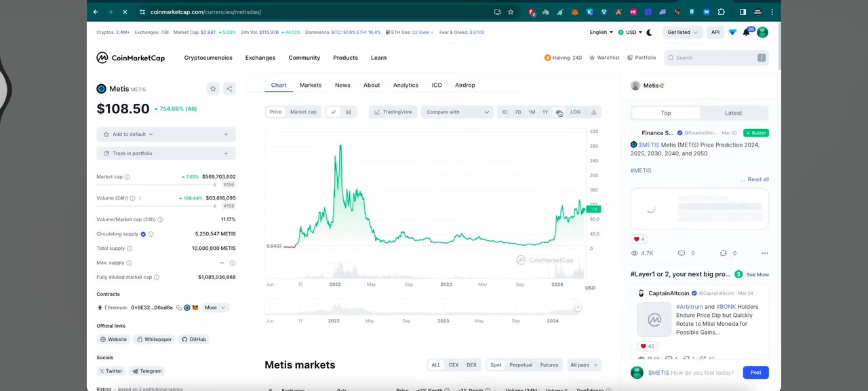This screenshot has width=868, height=391.
Task: Set chart range to 7D
Action: (x=517, y=112)
